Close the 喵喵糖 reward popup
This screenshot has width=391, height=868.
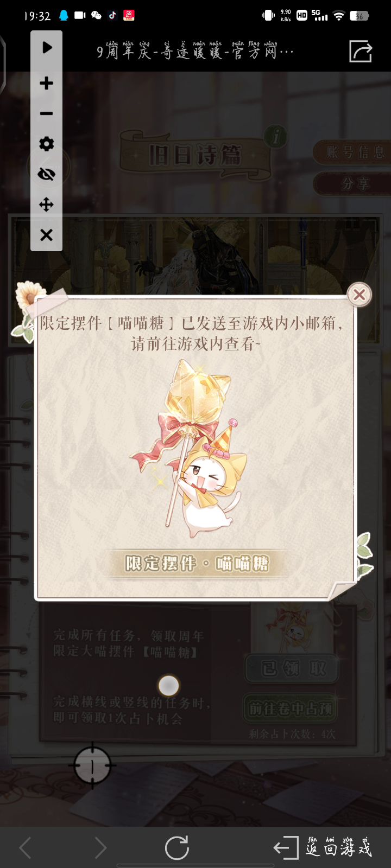point(359,295)
